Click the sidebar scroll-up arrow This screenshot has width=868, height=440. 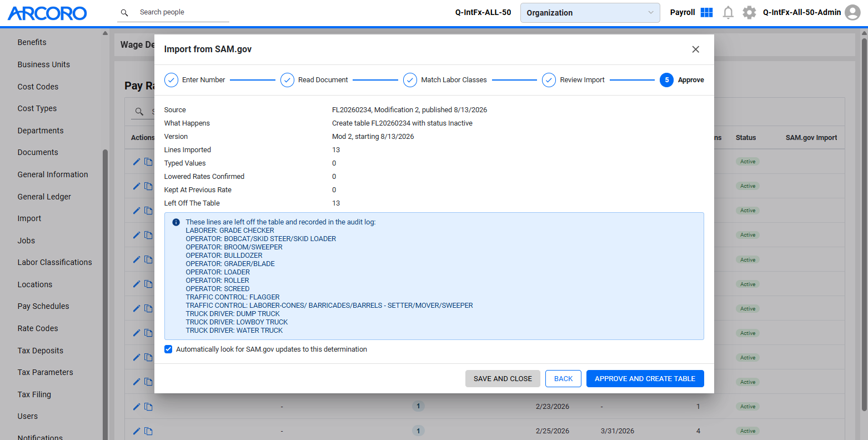106,33
